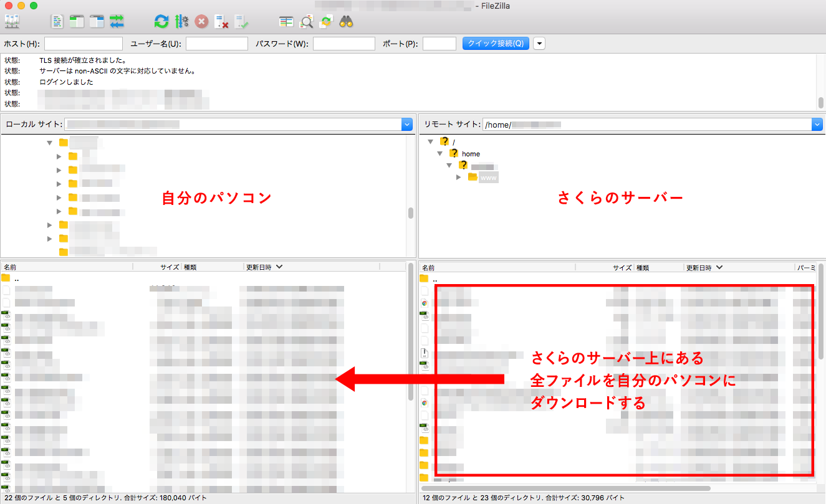Toggle synchronized browsing
826x504 pixels.
pos(326,22)
